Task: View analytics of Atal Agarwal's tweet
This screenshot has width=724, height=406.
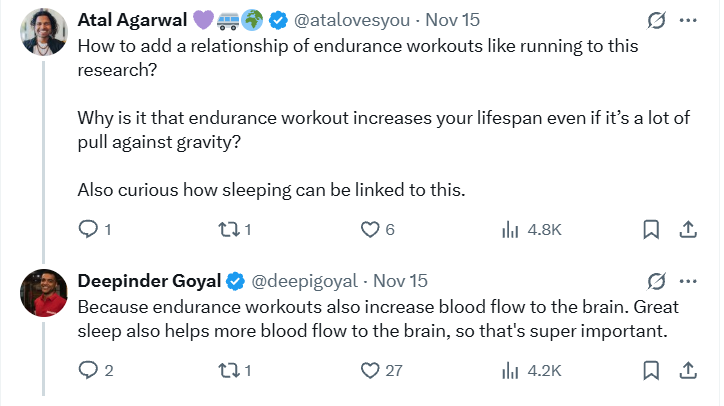Action: coord(509,230)
